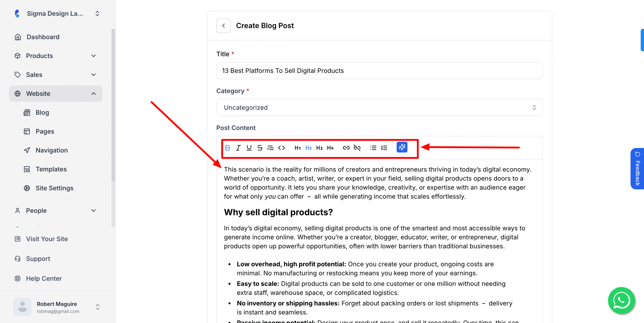Click the sidebar scrollbar
644x323 pixels.
(113, 105)
